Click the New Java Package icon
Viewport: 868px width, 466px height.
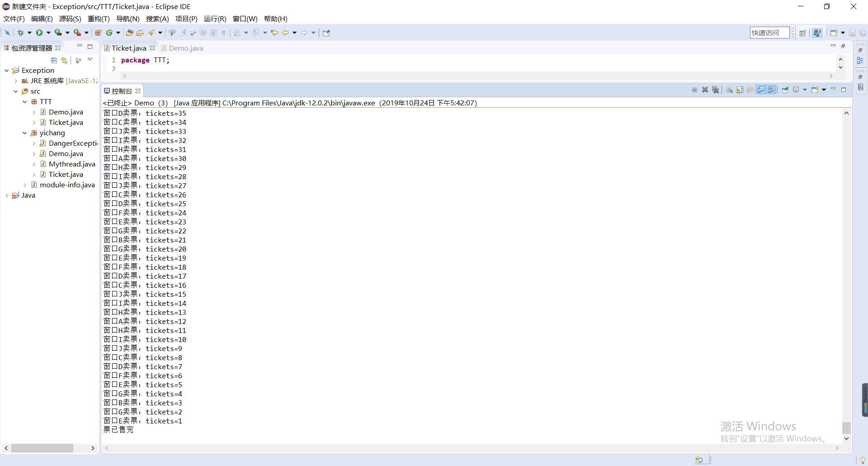coord(98,33)
